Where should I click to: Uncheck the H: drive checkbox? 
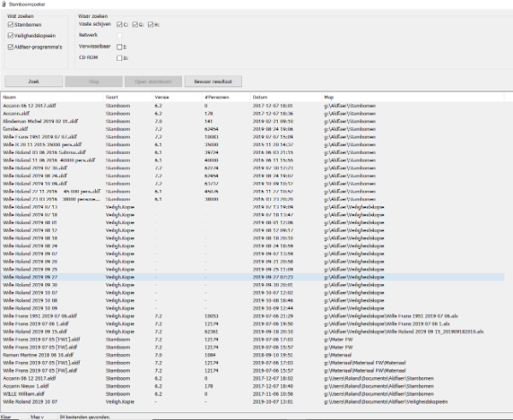click(x=151, y=25)
